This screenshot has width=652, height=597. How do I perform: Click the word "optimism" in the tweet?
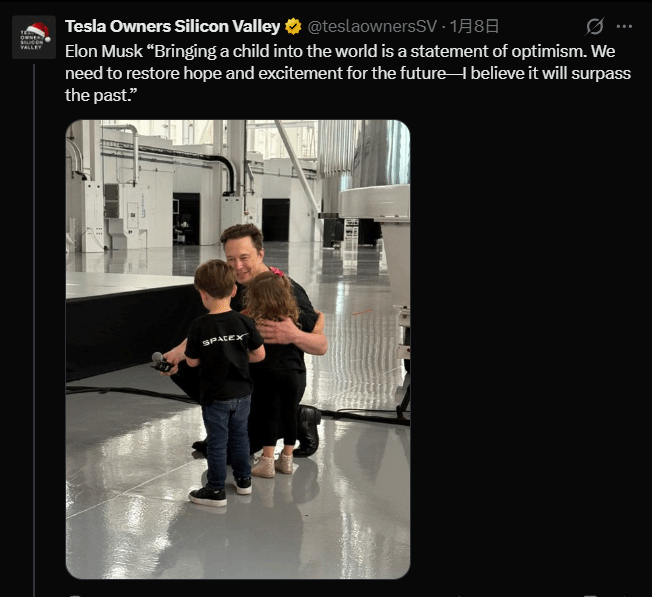coord(539,50)
